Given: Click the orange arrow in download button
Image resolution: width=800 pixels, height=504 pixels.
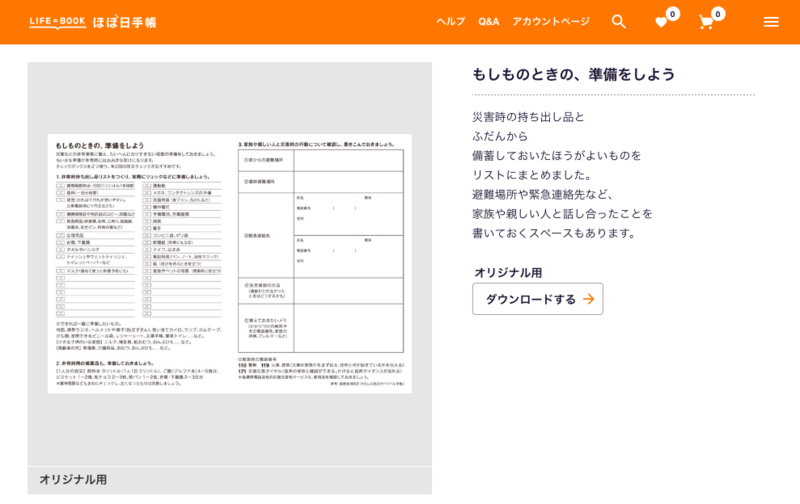Looking at the screenshot, I should 588,299.
